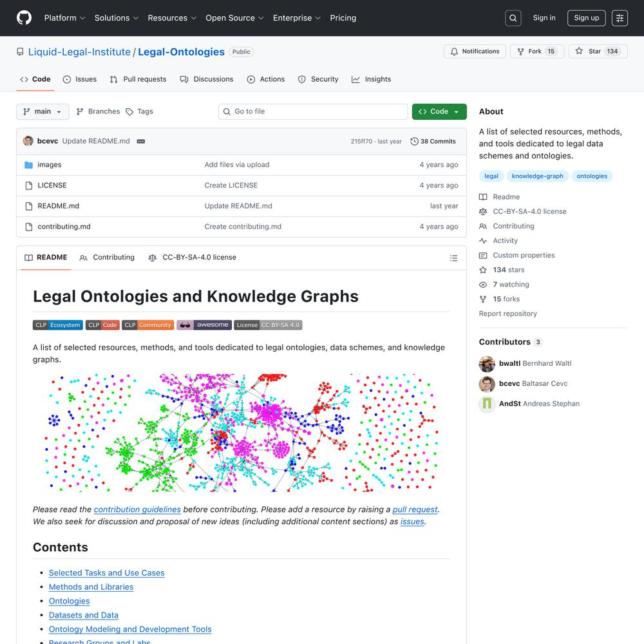The height and width of the screenshot is (644, 644).
Task: Click the Go to file field
Action: click(x=313, y=111)
